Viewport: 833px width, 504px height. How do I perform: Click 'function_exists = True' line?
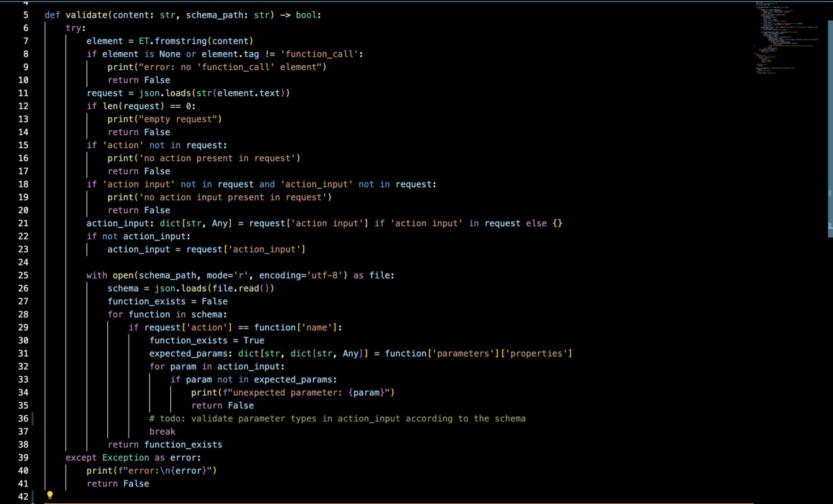point(207,340)
